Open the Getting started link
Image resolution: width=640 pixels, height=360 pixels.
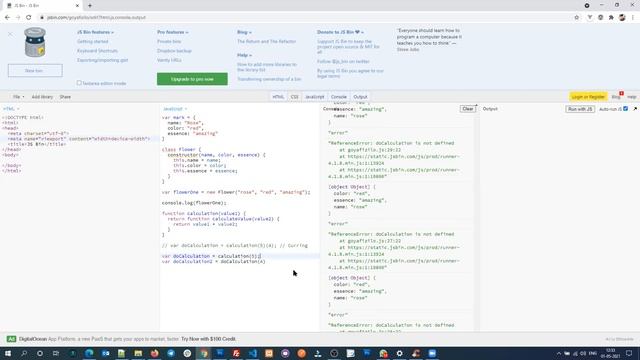(93, 42)
